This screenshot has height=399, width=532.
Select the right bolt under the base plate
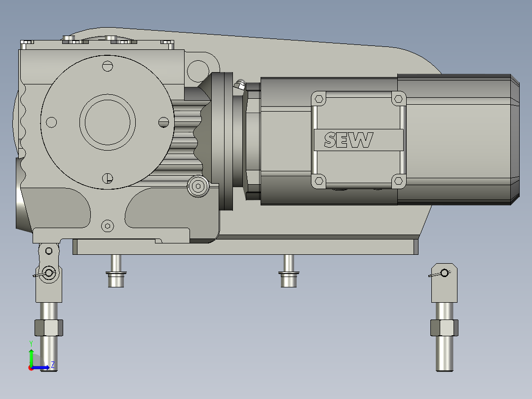(289, 271)
